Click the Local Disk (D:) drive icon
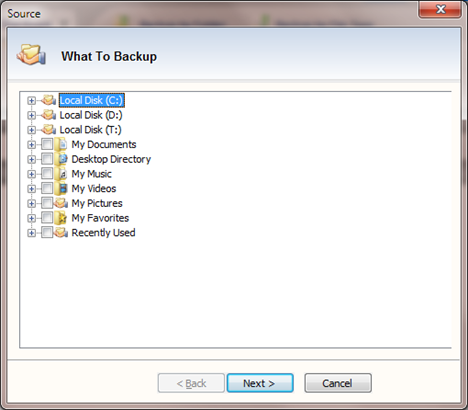468x410 pixels. (x=49, y=115)
